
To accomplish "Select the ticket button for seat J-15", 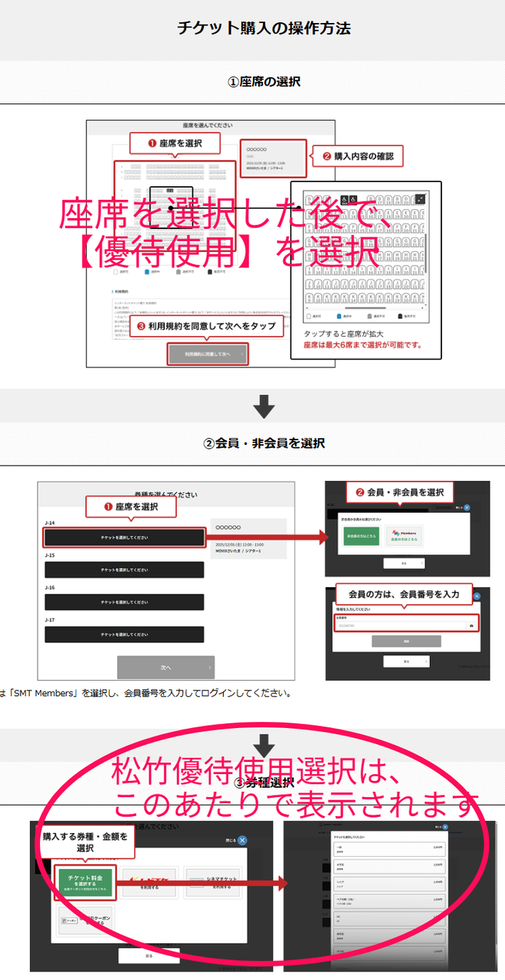I will point(124,570).
